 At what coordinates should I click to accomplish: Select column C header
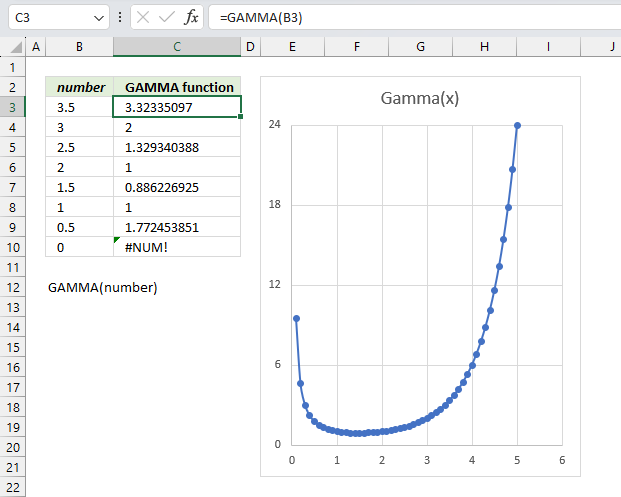177,47
